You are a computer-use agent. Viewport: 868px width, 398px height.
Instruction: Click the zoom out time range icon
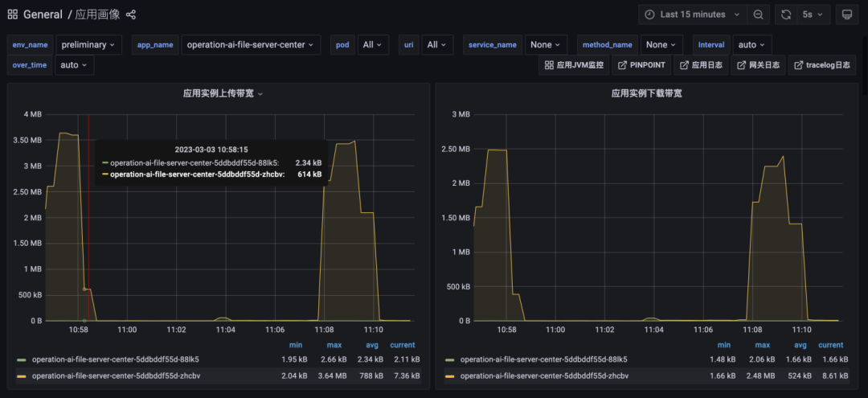[759, 14]
